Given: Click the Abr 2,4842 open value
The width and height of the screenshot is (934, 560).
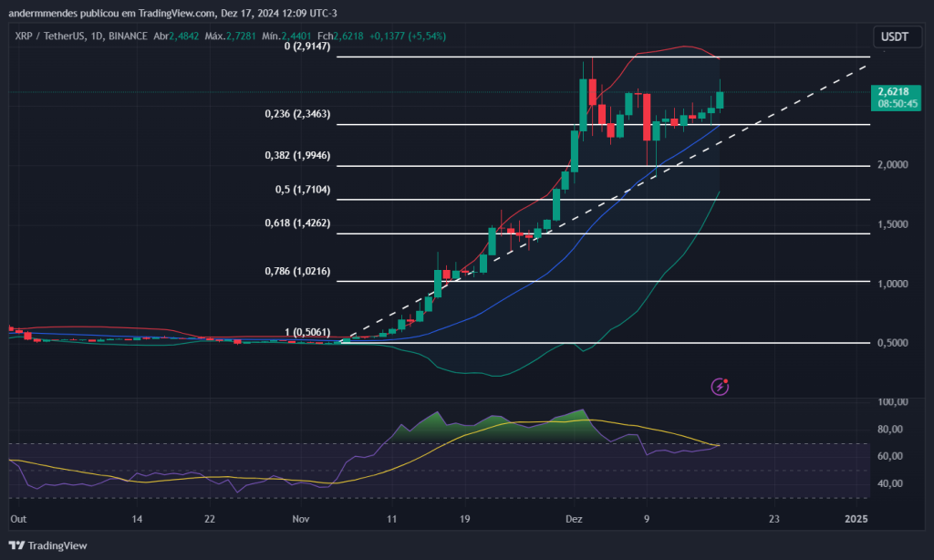Looking at the screenshot, I should tap(176, 36).
